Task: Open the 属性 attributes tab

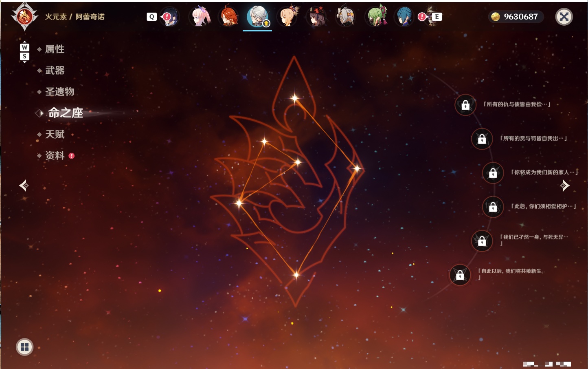Action: pyautogui.click(x=55, y=49)
